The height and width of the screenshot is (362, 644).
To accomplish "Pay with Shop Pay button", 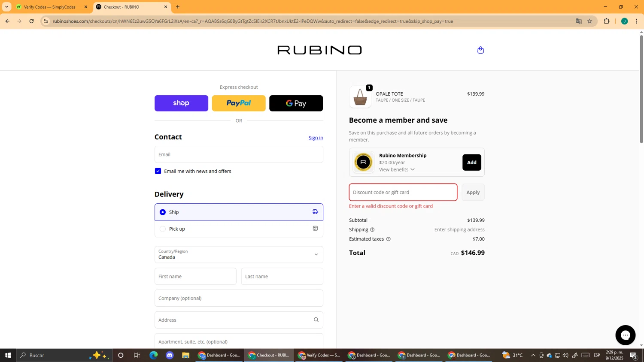I will point(181,103).
